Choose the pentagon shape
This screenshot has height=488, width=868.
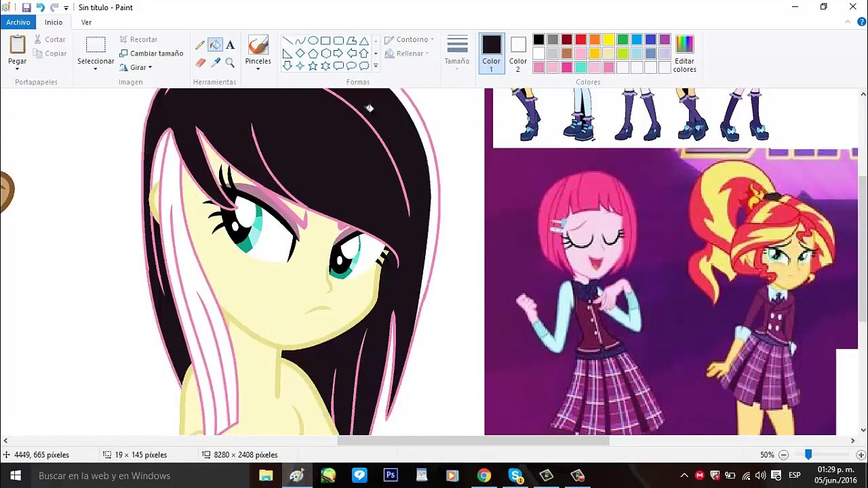click(x=313, y=54)
